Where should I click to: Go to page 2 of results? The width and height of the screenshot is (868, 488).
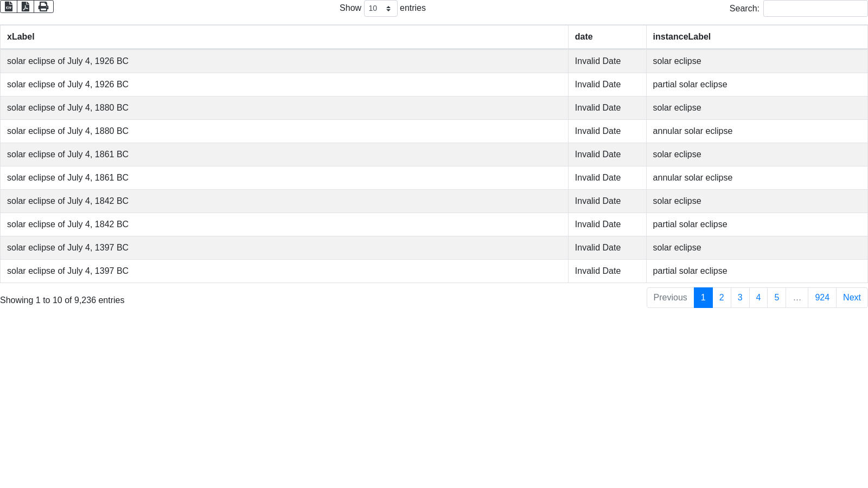click(x=722, y=298)
